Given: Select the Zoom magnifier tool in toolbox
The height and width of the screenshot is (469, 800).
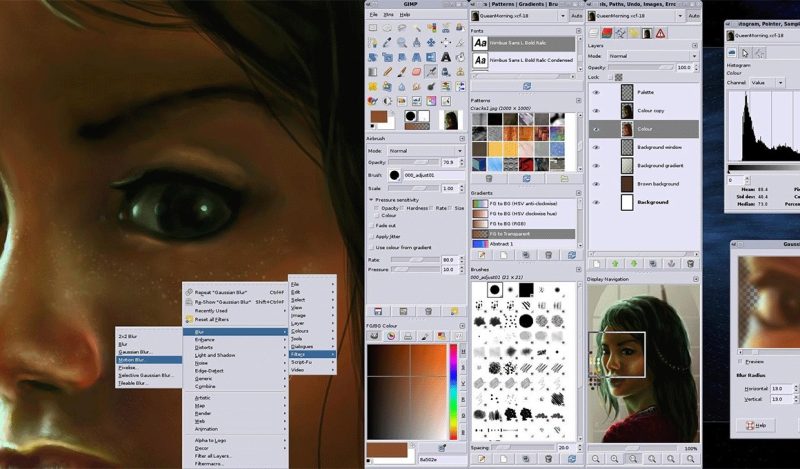Looking at the screenshot, I should [x=402, y=43].
